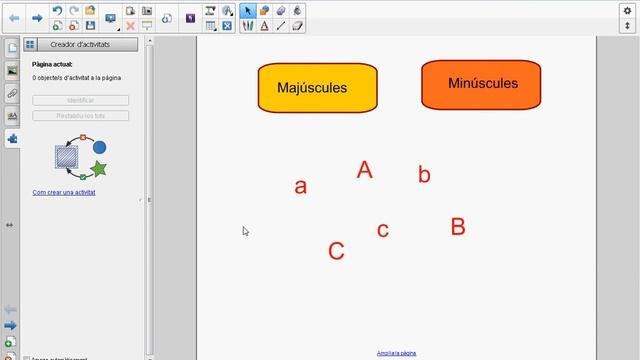Image resolution: width=640 pixels, height=360 pixels.
Task: Select the Shapes tool
Action: click(264, 11)
